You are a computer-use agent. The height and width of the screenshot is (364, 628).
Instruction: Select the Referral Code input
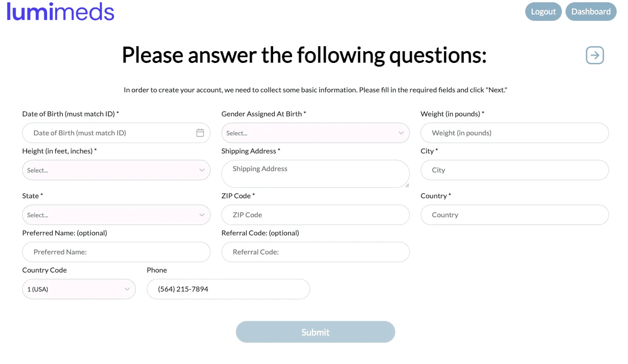point(315,252)
